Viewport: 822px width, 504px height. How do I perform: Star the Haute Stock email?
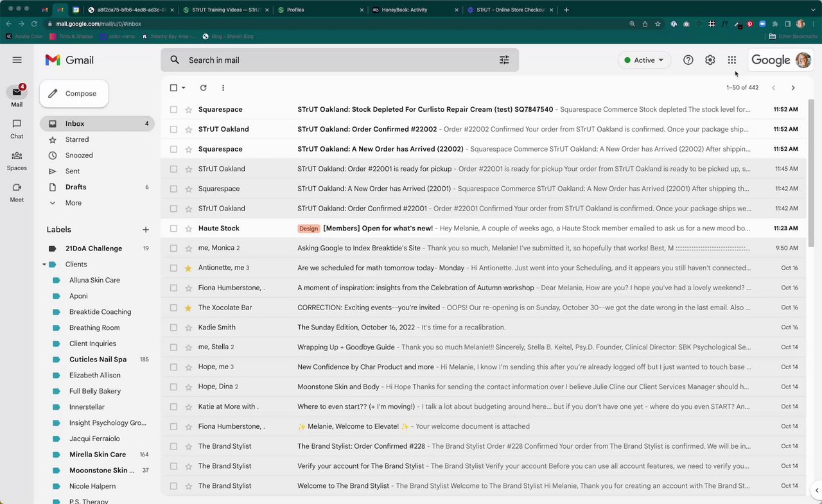click(188, 229)
